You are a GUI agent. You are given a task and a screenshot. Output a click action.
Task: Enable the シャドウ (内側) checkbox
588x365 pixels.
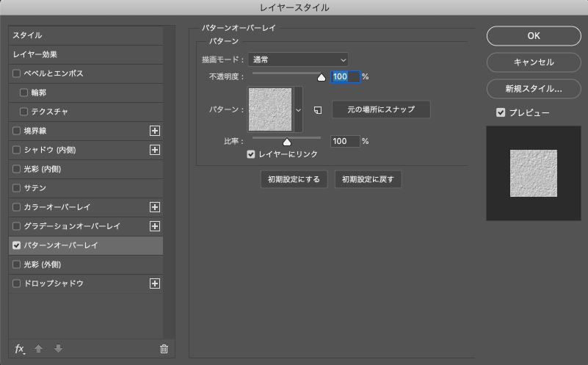tap(16, 150)
